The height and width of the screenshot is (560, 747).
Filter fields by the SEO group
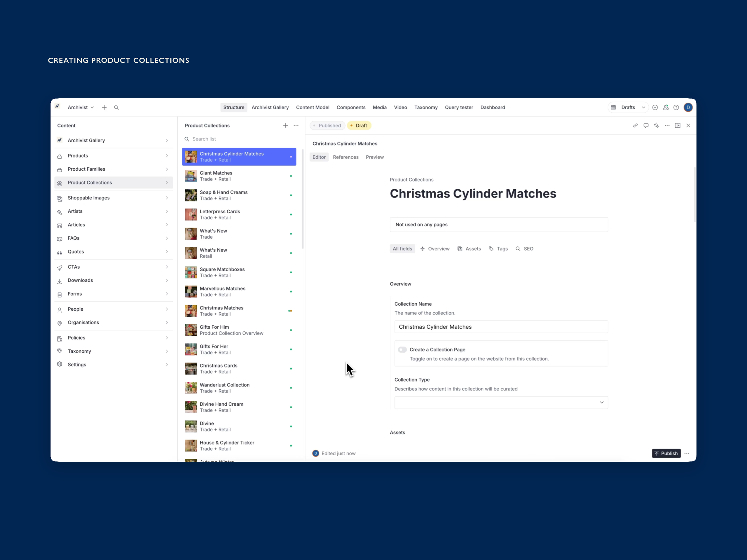524,249
